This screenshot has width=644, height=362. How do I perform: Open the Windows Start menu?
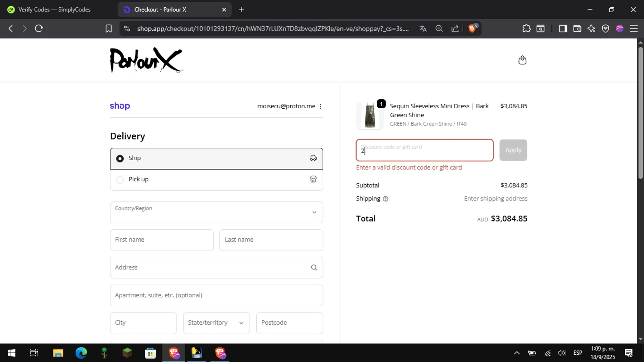coord(12,353)
